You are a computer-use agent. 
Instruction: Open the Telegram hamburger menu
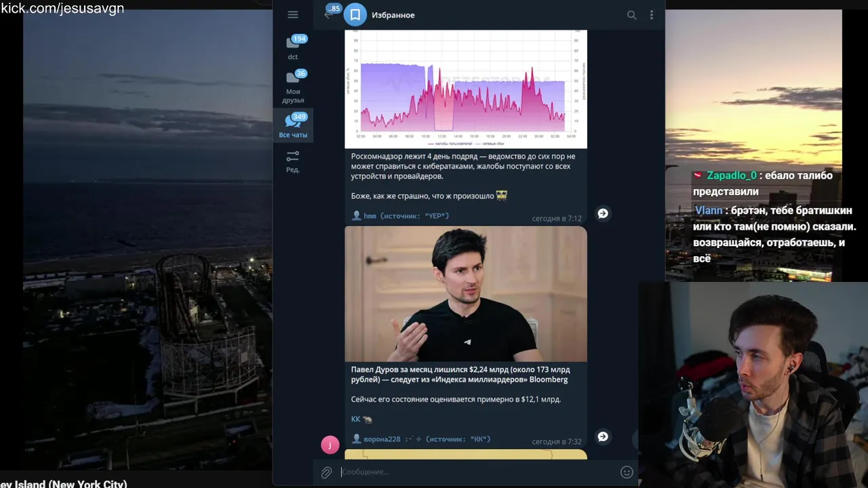(293, 15)
